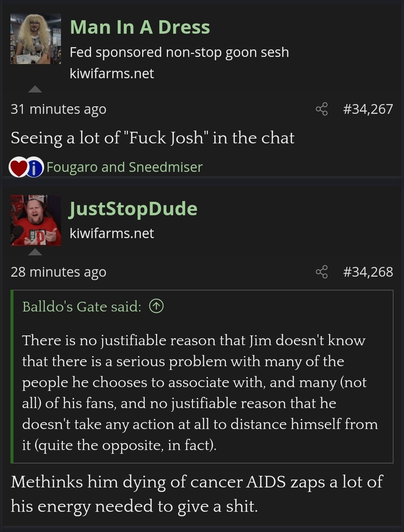Expand triangle under Man In A Dress avatar

[35, 89]
